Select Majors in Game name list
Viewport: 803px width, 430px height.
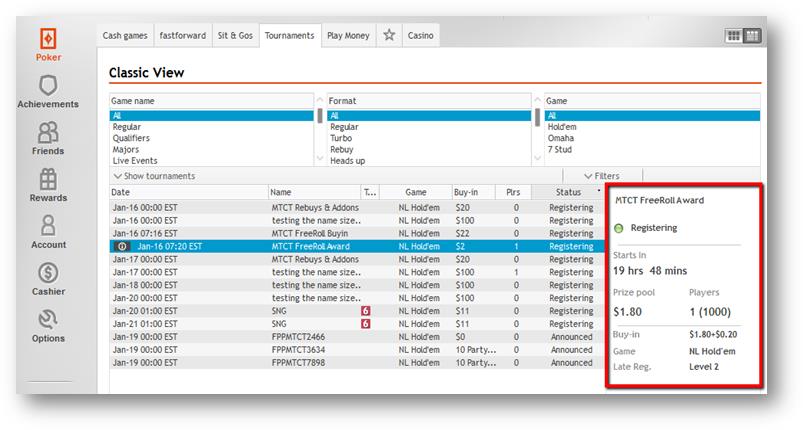[x=211, y=149]
